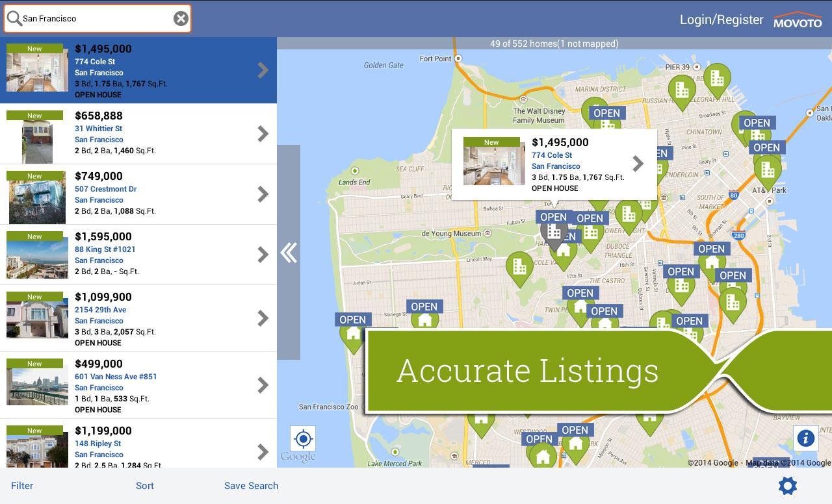This screenshot has height=504, width=832.
Task: Tap the map info 'i' button
Action: [805, 439]
